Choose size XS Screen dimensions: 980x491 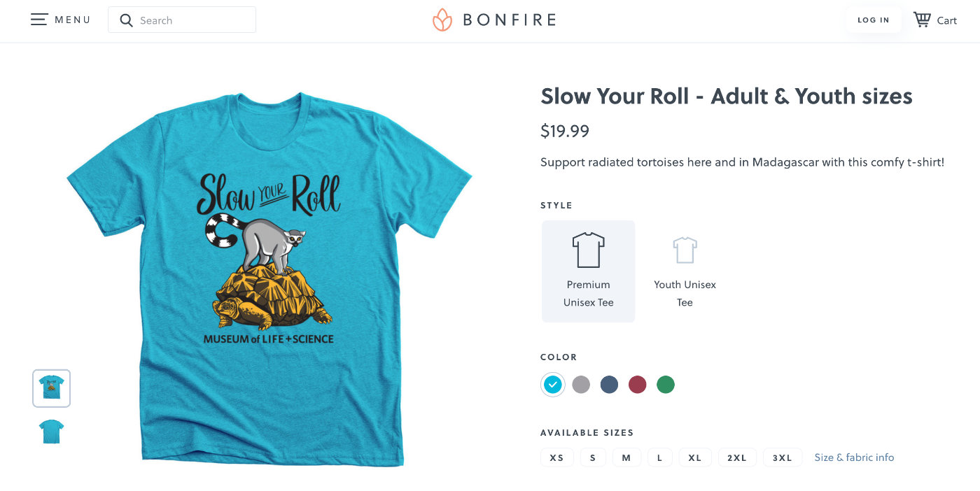tap(557, 457)
